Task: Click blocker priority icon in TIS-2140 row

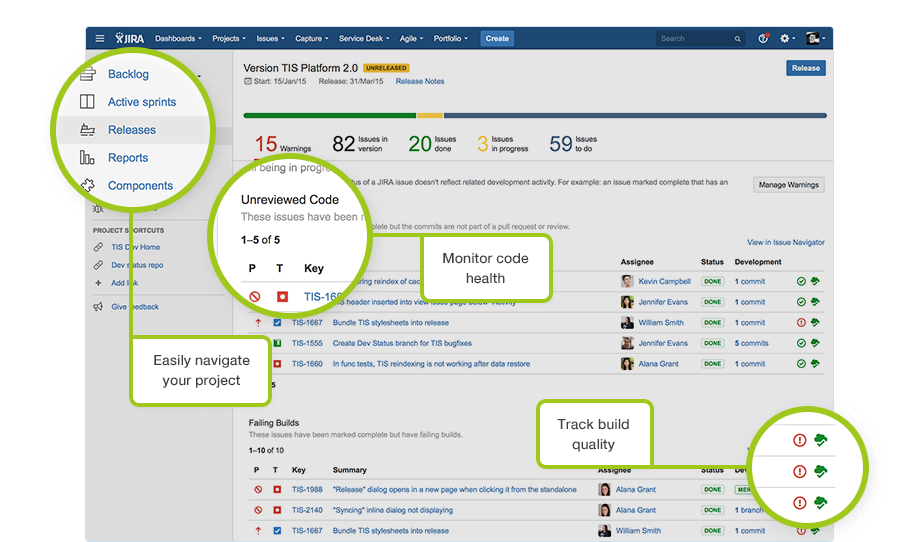Action: tap(258, 510)
